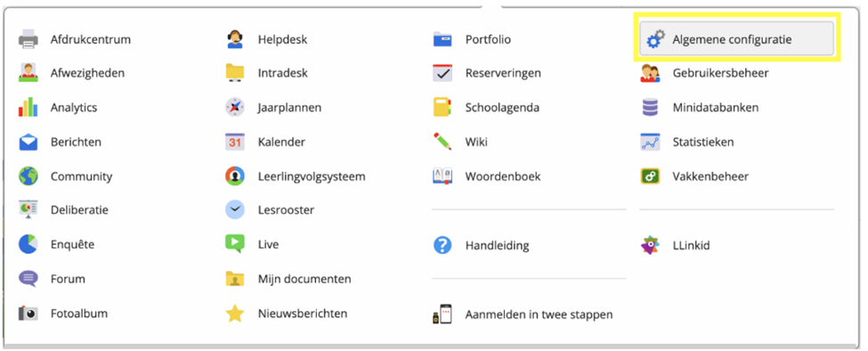868x351 pixels.
Task: Select the Minidatabanken database icon
Action: click(x=650, y=108)
